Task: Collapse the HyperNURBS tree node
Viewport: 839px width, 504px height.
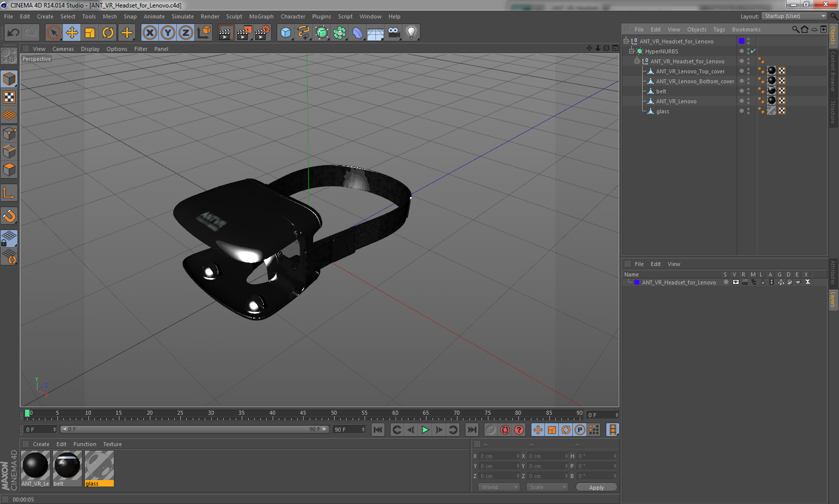Action: pyautogui.click(x=632, y=51)
